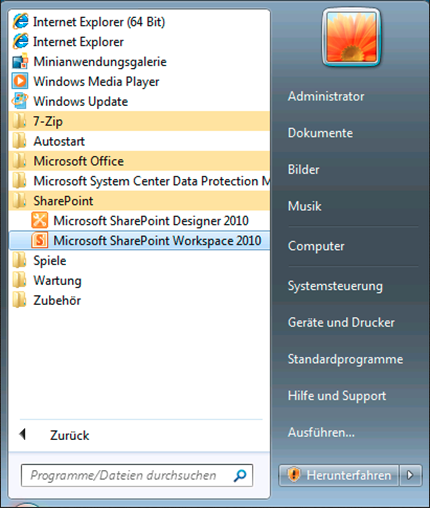Expand the Microsoft Office folder
The image size is (430, 508).
pos(139,161)
